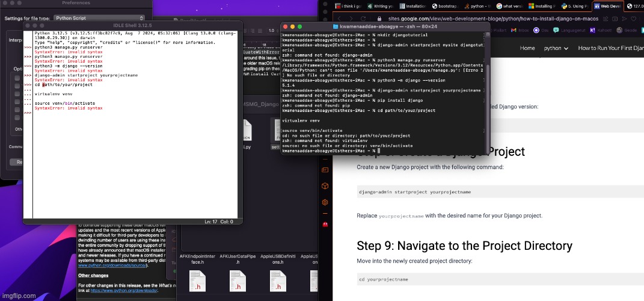This screenshot has height=301, width=644.
Task: Open the 1.0 line spacing dropdown in TextEdit
Action: (x=274, y=31)
